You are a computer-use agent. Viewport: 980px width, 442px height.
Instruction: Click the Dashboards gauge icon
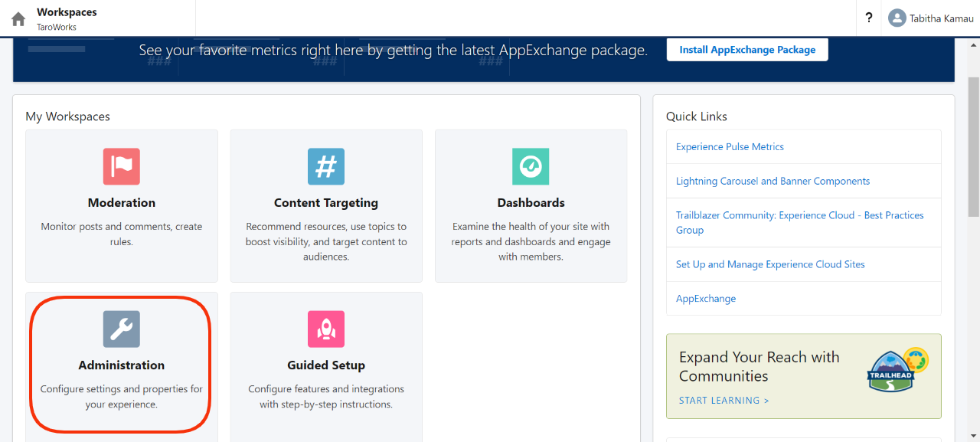pyautogui.click(x=531, y=166)
